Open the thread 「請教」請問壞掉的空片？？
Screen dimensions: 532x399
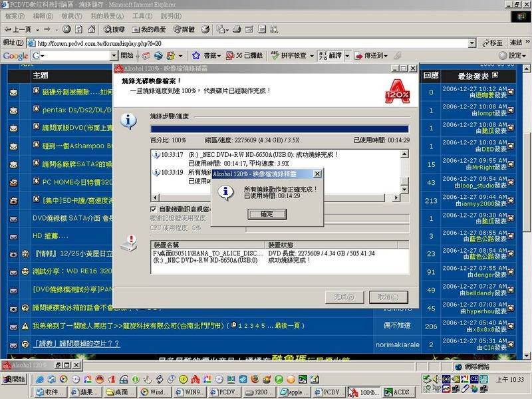pos(76,344)
